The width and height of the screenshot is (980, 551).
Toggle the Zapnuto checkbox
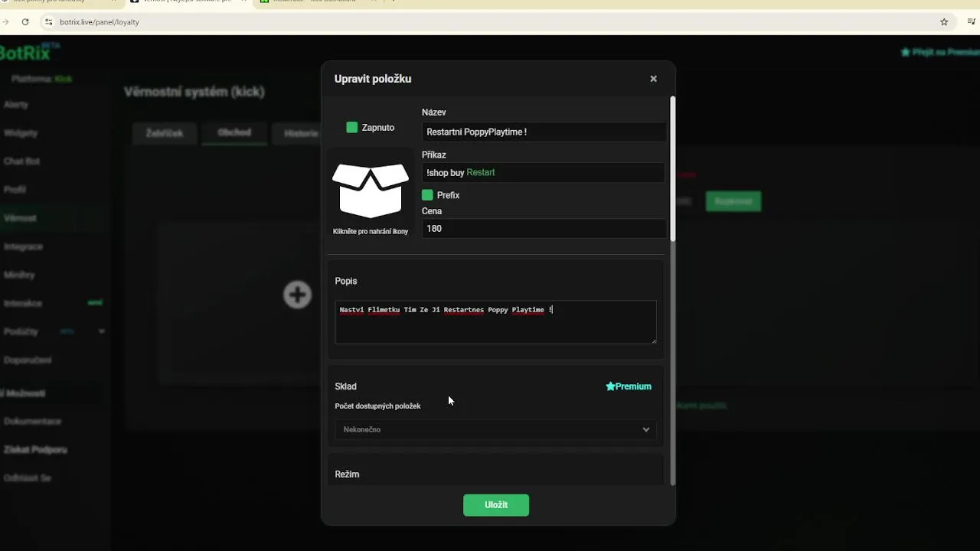tap(352, 128)
